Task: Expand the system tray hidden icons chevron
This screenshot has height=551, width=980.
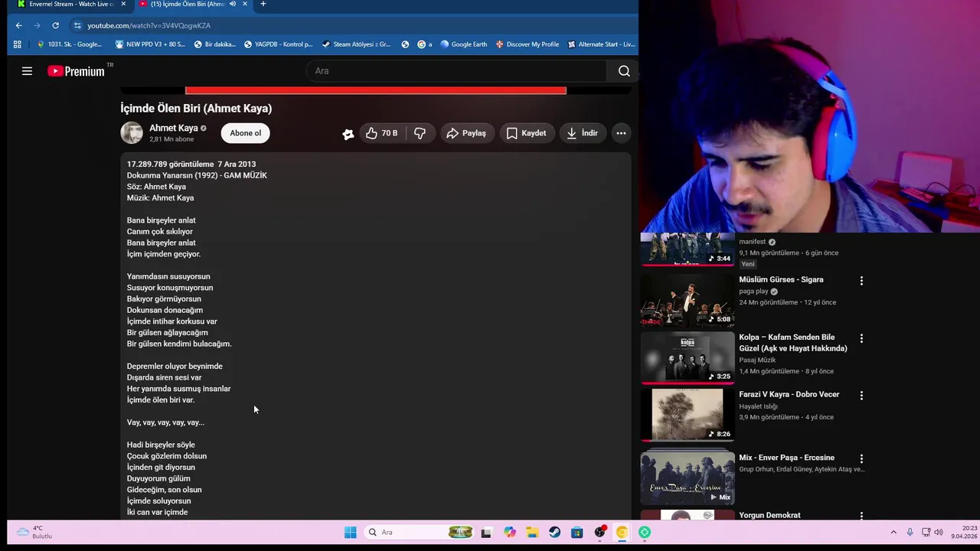Action: [x=893, y=533]
